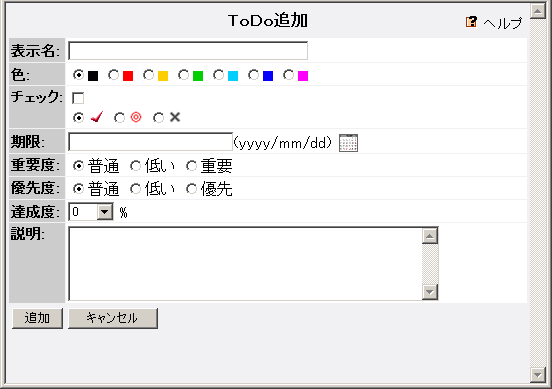The height and width of the screenshot is (389, 552).
Task: Focus the 表示名 text field
Action: 188,51
